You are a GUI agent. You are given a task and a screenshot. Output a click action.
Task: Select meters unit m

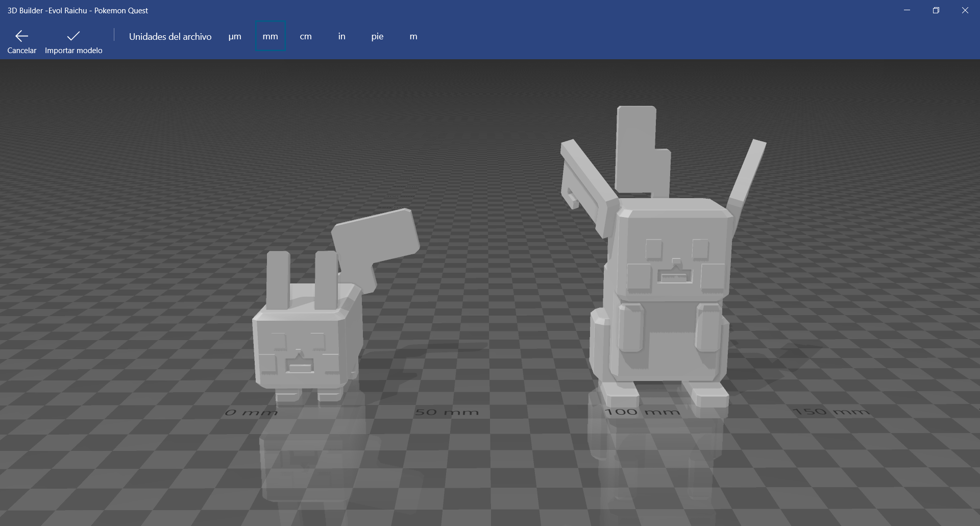pos(413,36)
